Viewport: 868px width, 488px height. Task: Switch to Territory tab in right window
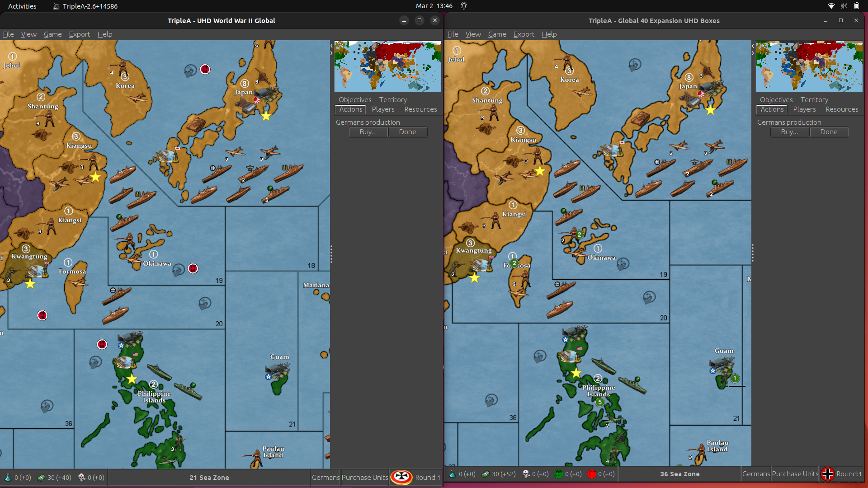(x=814, y=100)
